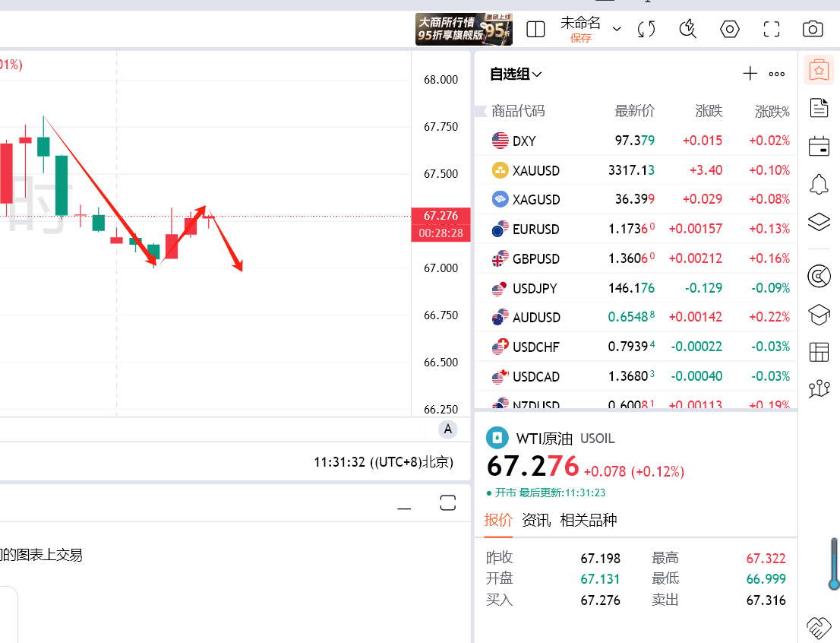Select the DXY row in watchlist

[x=636, y=141]
